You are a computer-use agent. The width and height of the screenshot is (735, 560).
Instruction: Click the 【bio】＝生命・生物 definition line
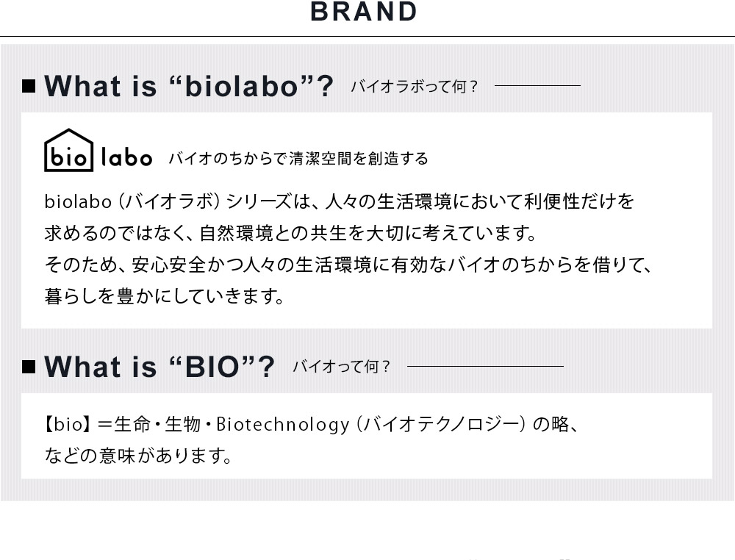(312, 424)
